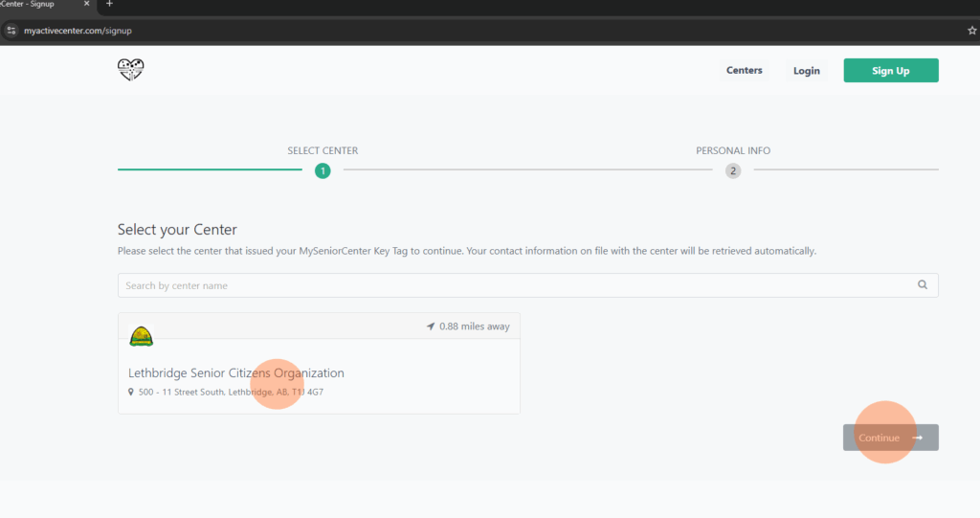Focus the Search by center name field
The height and width of the screenshot is (518, 980).
point(517,285)
